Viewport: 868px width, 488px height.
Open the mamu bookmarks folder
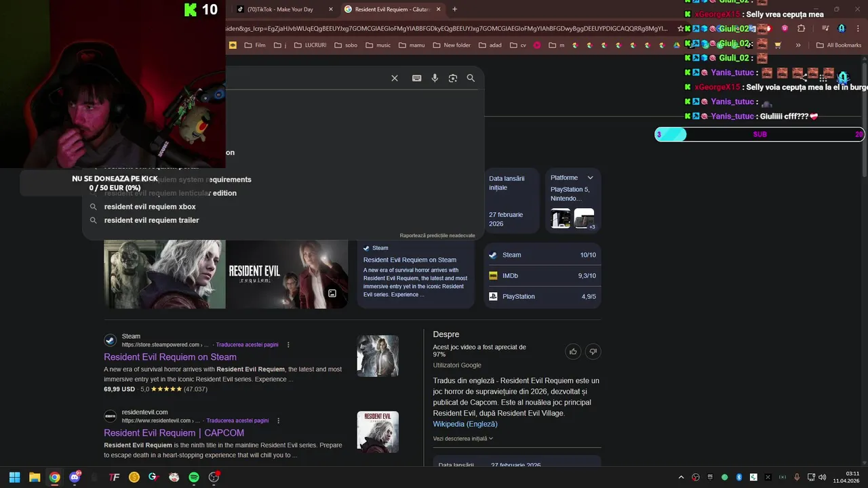[412, 45]
